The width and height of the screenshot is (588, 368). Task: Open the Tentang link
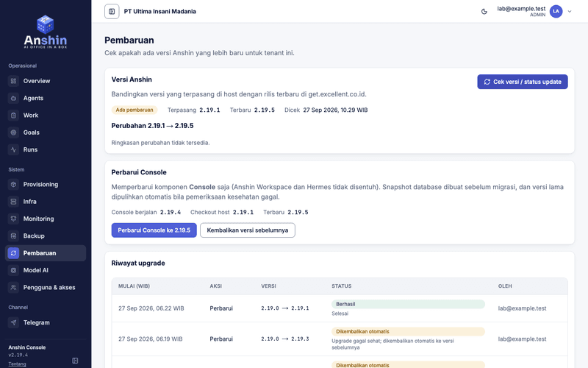[17, 364]
